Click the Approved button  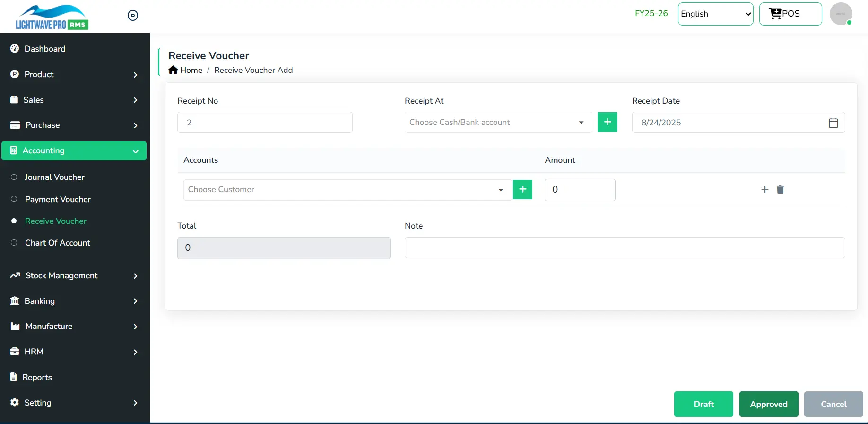(x=768, y=404)
